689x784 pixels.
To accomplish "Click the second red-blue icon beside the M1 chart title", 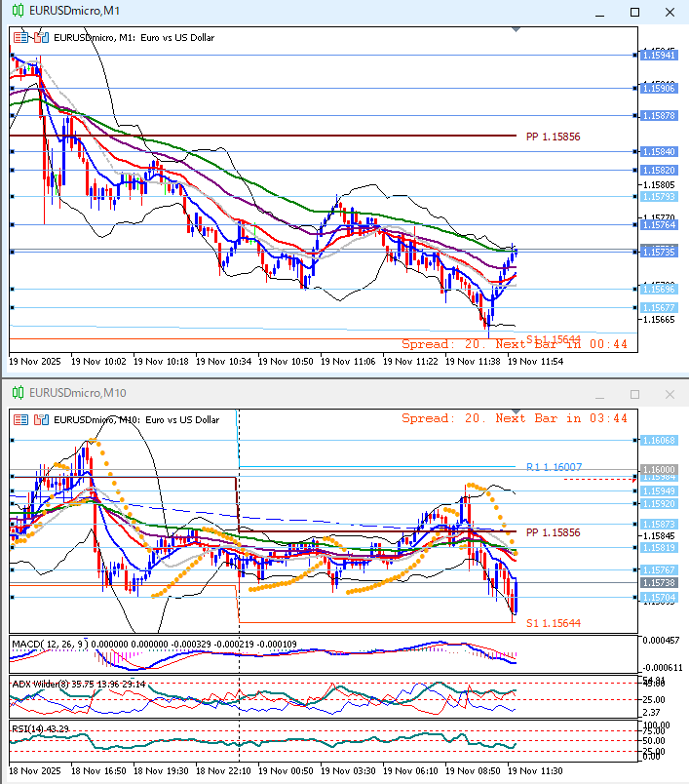I will 41,37.
